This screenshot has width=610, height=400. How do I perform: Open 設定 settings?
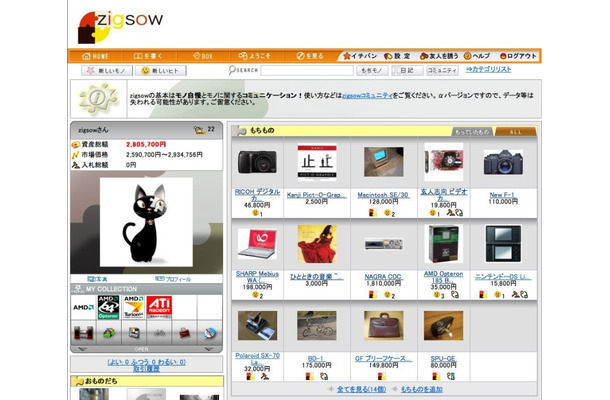[x=397, y=56]
